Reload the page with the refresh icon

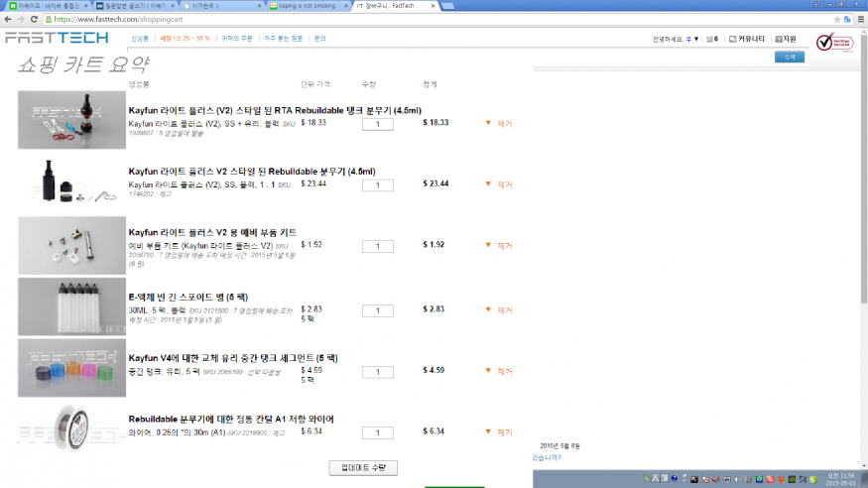[34, 19]
